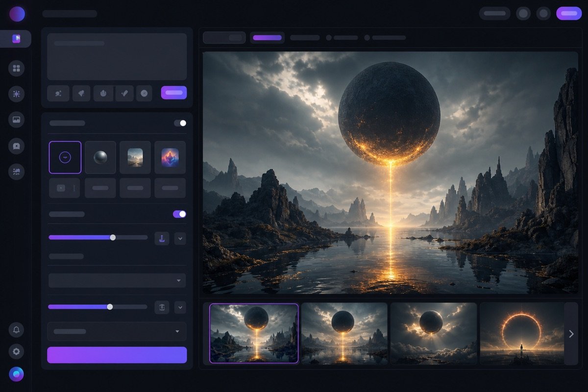Select the highlighted purple square sidebar icon
The height and width of the screenshot is (392, 588).
16,39
